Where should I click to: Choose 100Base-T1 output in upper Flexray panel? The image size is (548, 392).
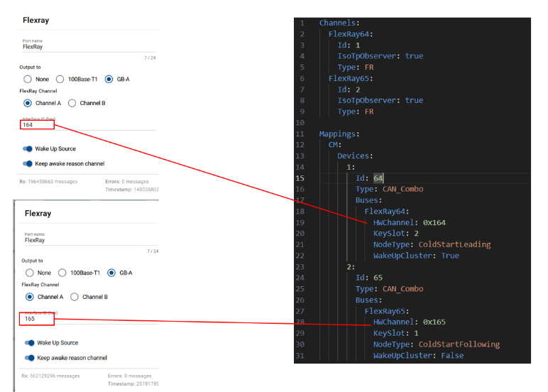(x=60, y=79)
